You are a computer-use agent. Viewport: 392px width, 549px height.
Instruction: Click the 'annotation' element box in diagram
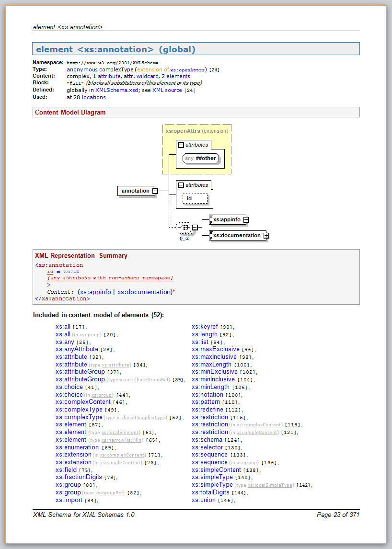(x=135, y=191)
